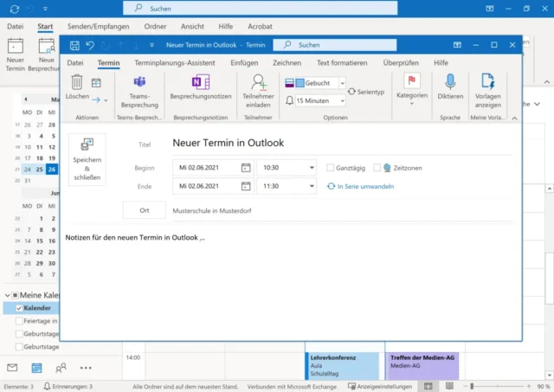Open the Gebucht show-as dropdown
The height and width of the screenshot is (392, 554).
pyautogui.click(x=341, y=83)
